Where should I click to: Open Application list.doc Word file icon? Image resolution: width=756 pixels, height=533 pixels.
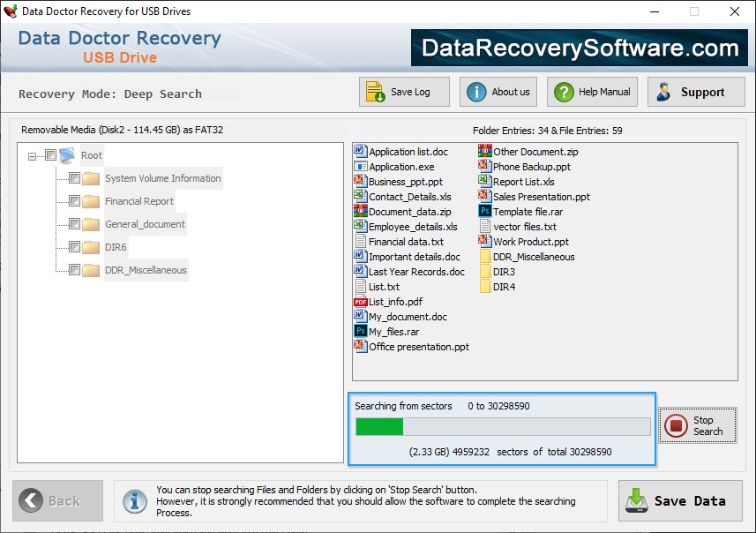[x=358, y=151]
